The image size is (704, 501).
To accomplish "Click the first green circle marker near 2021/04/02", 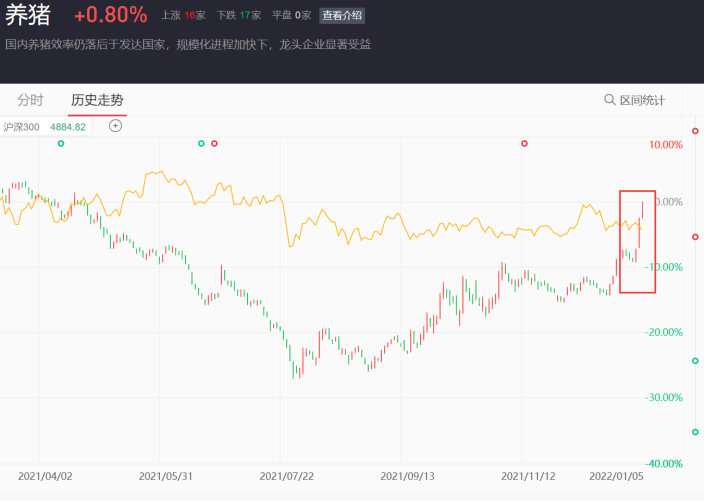I will click(x=61, y=144).
